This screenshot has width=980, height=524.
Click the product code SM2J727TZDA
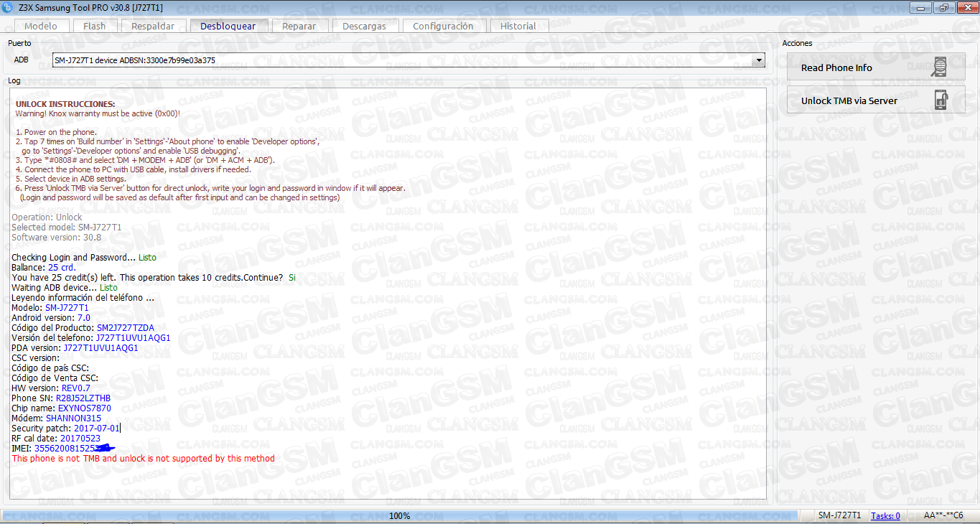tap(126, 327)
